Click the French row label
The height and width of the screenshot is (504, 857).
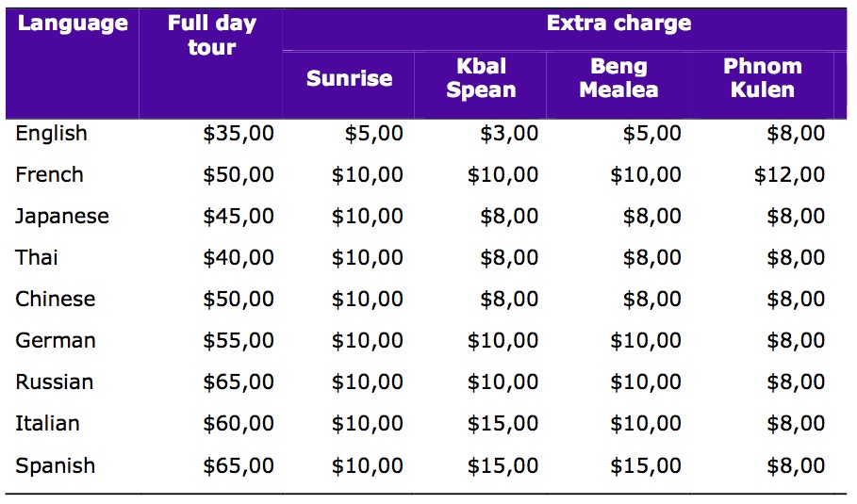49,174
